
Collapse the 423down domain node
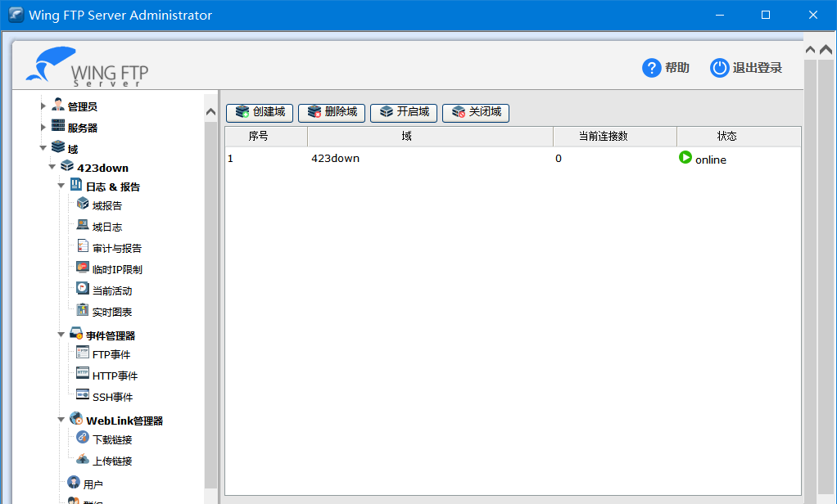[52, 168]
